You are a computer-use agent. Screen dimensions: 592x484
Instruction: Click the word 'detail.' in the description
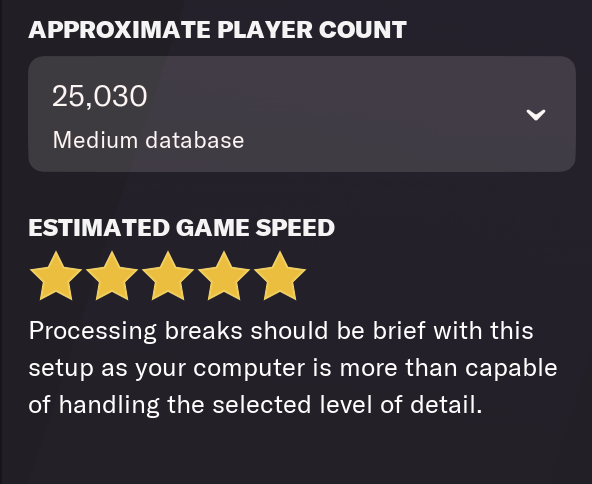coord(446,404)
